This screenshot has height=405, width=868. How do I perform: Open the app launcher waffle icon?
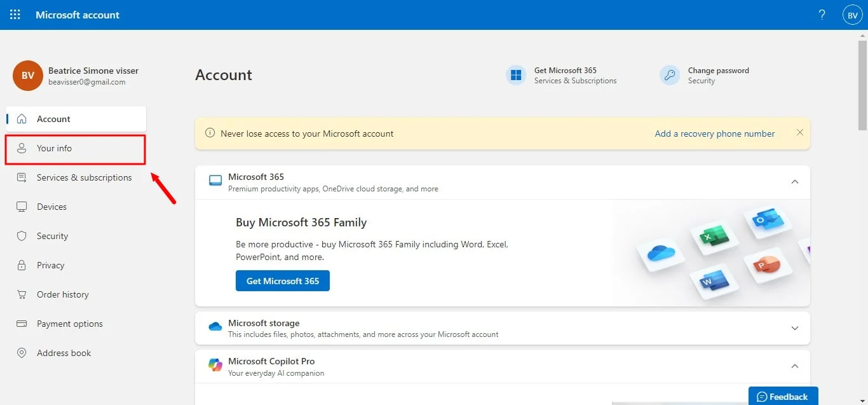click(15, 15)
